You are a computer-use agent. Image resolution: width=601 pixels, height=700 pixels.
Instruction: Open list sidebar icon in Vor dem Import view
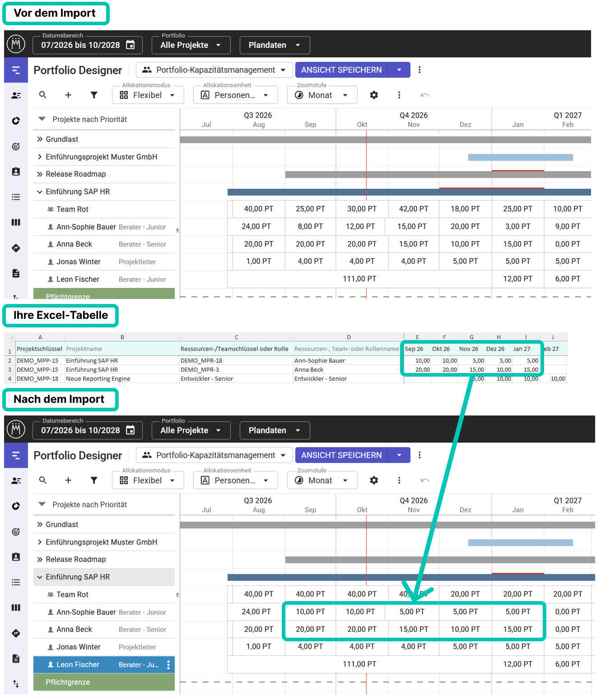[x=16, y=197]
